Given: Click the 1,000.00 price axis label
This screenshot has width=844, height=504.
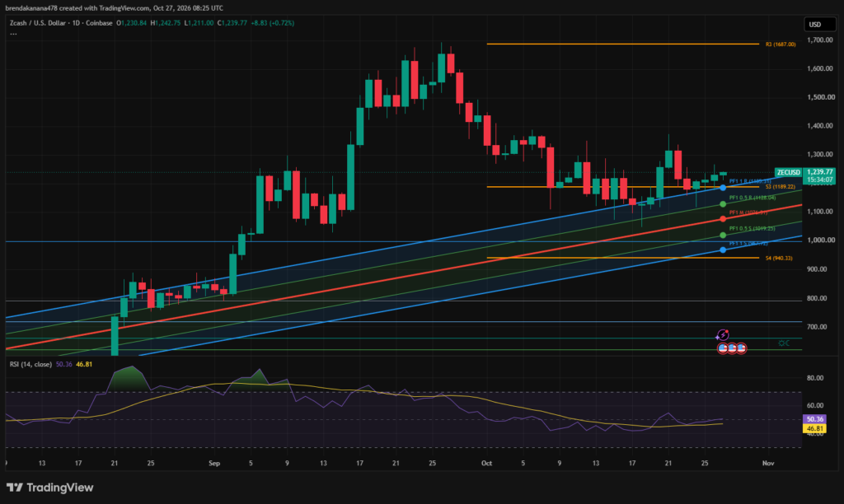Looking at the screenshot, I should point(820,240).
